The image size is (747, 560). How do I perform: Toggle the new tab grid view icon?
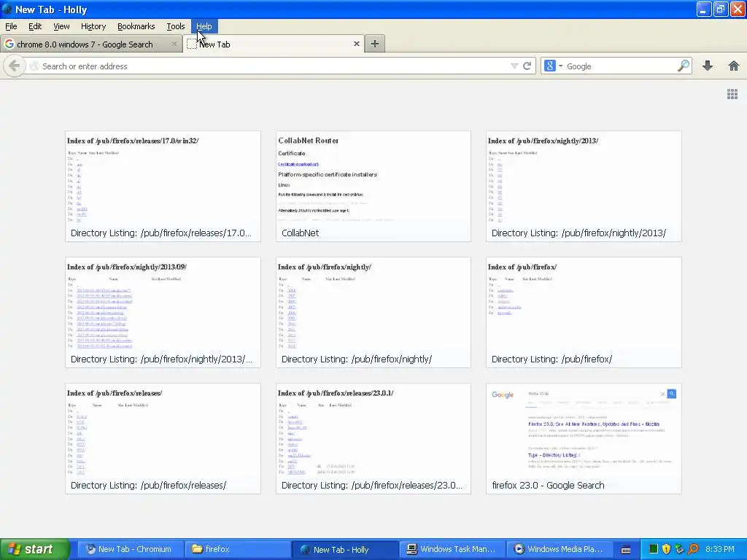pyautogui.click(x=732, y=94)
